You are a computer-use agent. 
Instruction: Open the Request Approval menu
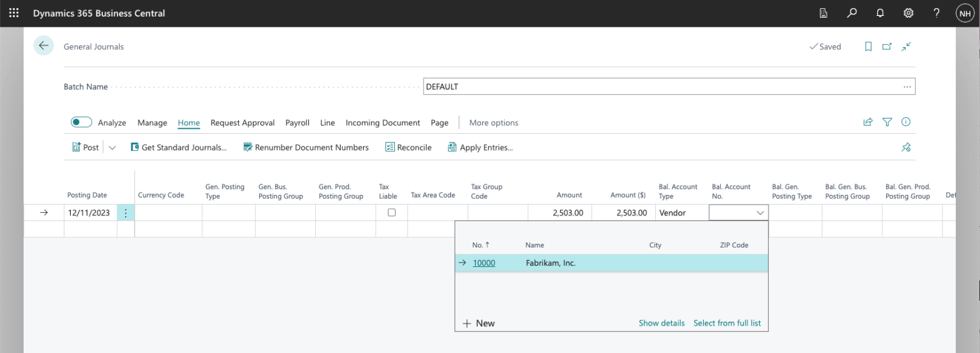pyautogui.click(x=242, y=122)
